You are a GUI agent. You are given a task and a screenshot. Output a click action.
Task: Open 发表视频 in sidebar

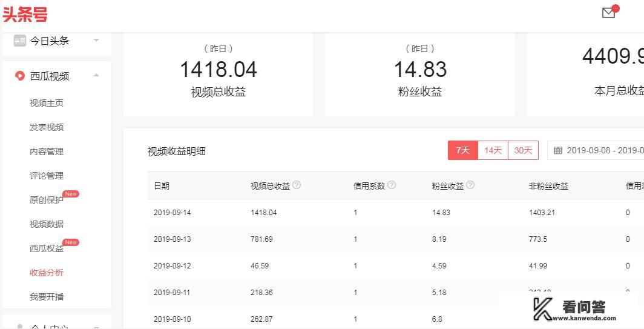point(47,127)
